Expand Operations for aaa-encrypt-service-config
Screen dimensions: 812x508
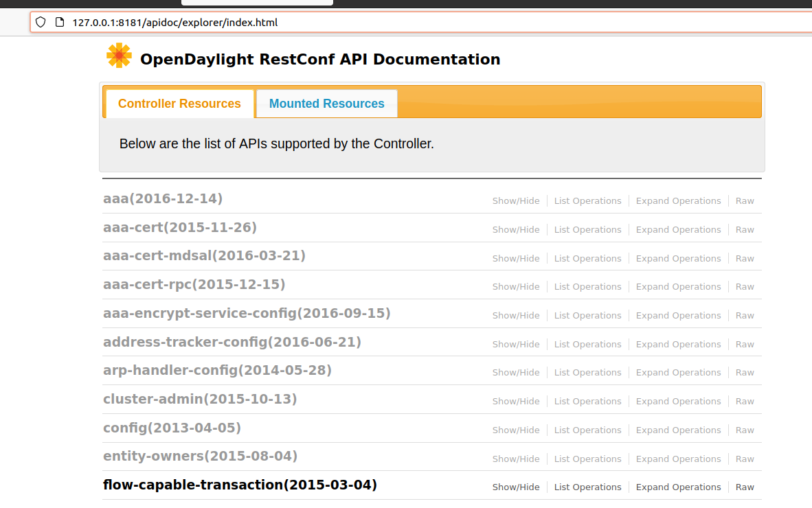click(679, 316)
